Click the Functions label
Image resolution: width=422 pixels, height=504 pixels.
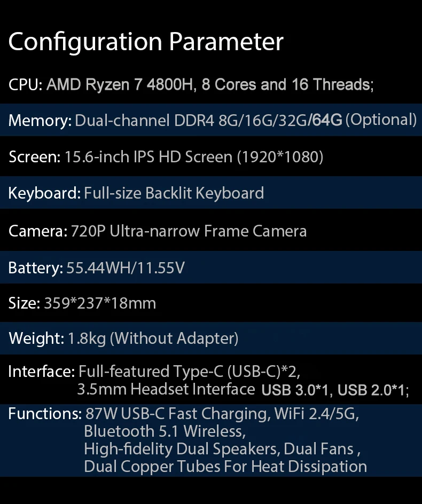pyautogui.click(x=44, y=414)
